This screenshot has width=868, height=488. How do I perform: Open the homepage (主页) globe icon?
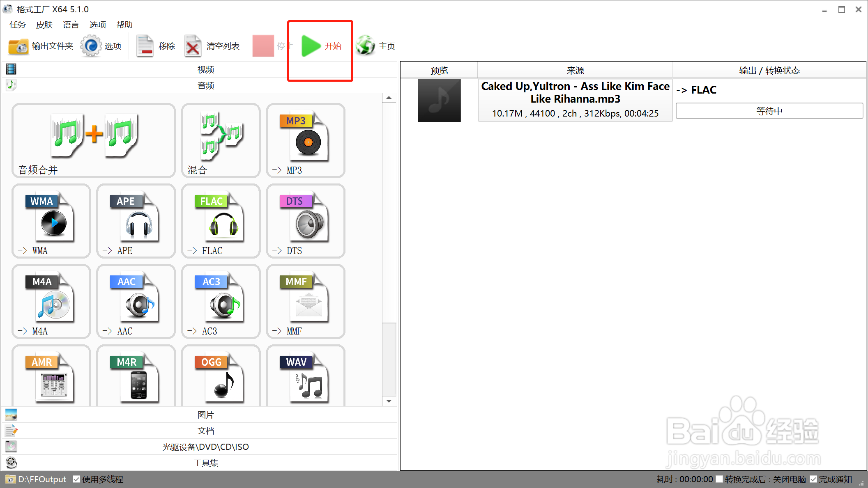click(365, 46)
